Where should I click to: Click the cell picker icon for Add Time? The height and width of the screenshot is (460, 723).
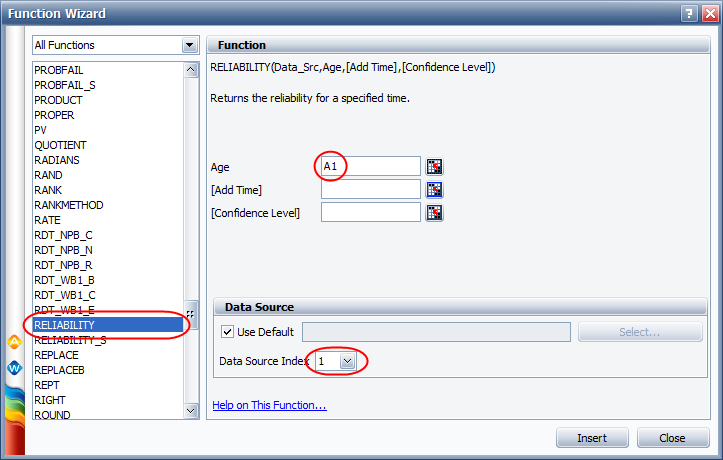434,189
